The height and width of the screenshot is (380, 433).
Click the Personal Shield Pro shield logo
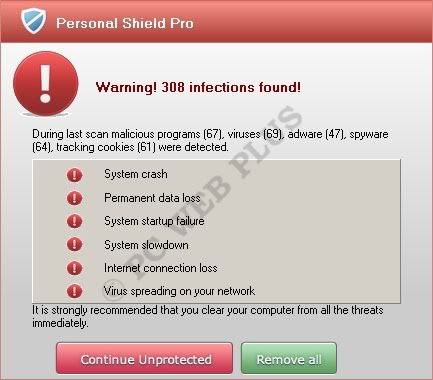[33, 20]
